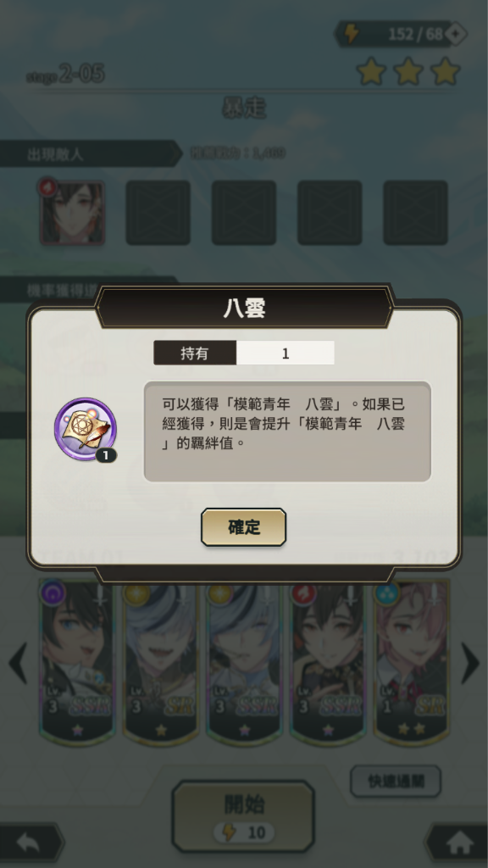Show next team with right arrow
This screenshot has height=868, width=488.
click(469, 663)
